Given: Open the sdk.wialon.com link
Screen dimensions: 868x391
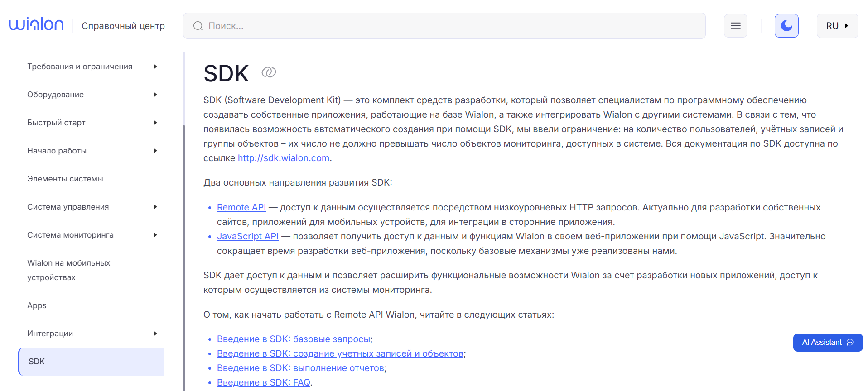Looking at the screenshot, I should (x=283, y=158).
